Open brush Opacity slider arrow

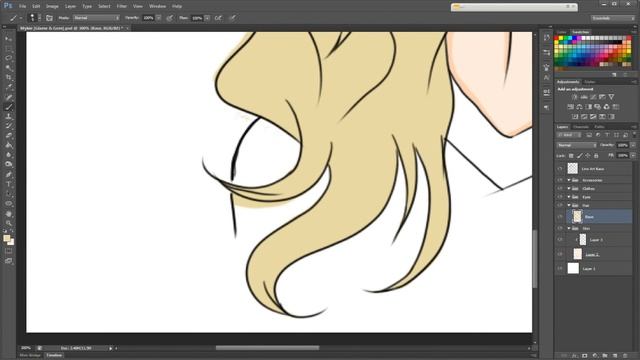[159, 18]
